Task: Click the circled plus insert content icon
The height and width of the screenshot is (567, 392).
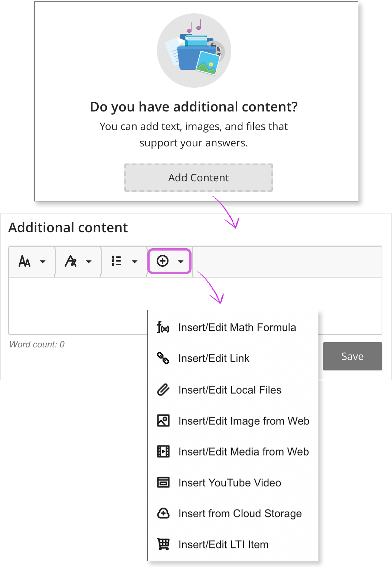Action: point(163,261)
